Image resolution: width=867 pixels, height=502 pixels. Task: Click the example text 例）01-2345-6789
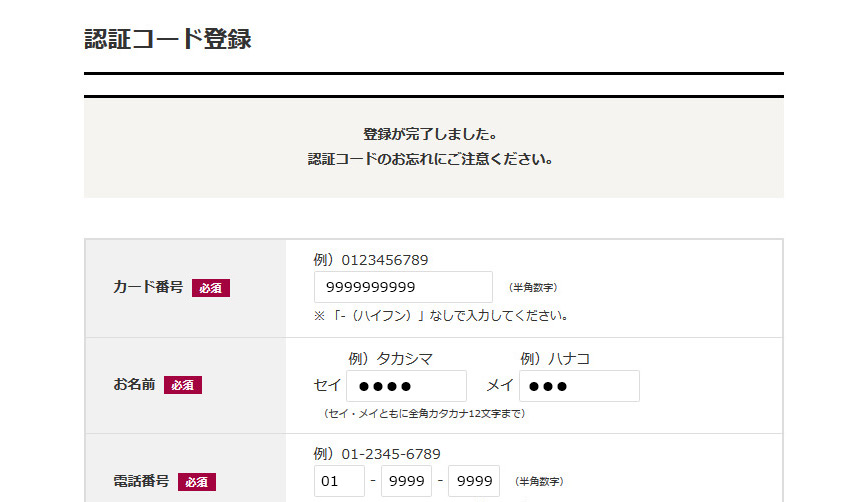pyautogui.click(x=376, y=454)
